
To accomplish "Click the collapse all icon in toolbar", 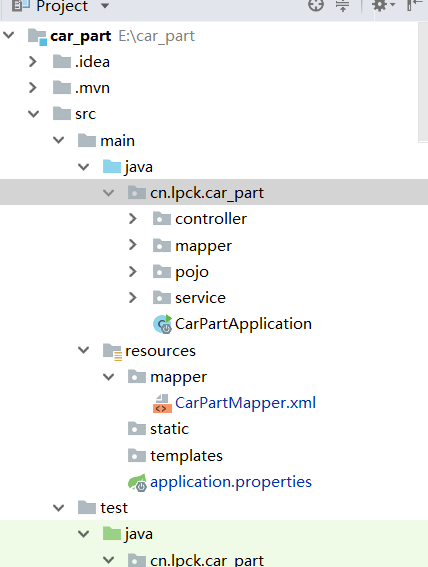I will (x=342, y=5).
